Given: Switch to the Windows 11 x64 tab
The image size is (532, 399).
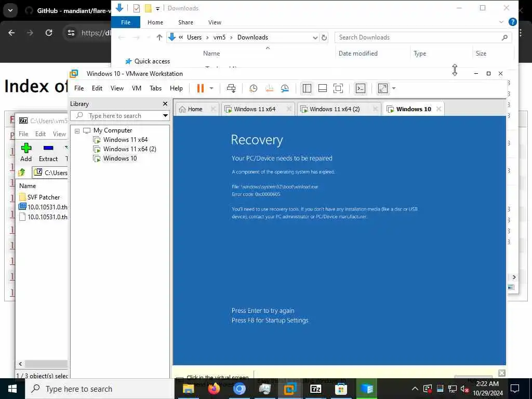Looking at the screenshot, I should 255,109.
